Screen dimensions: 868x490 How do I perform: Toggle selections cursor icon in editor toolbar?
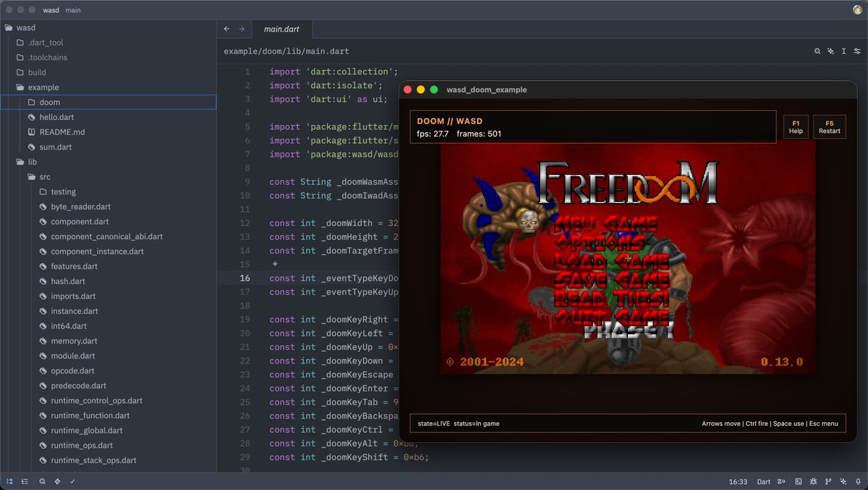(x=844, y=51)
